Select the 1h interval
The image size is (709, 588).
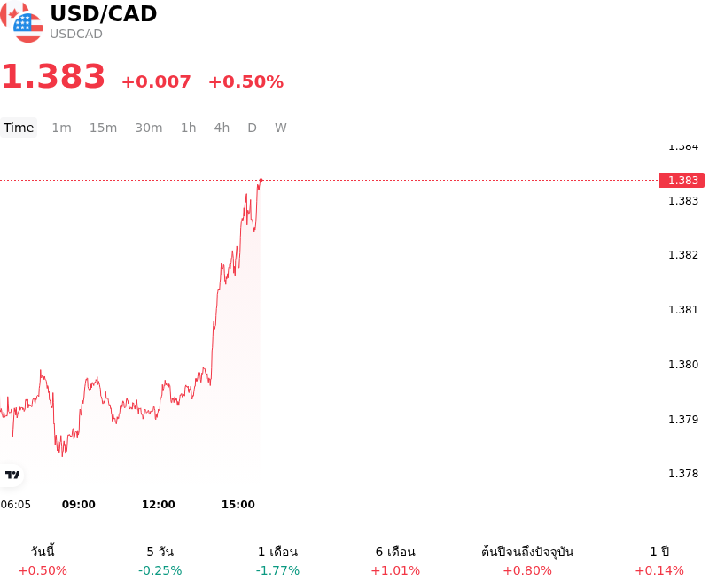(189, 128)
